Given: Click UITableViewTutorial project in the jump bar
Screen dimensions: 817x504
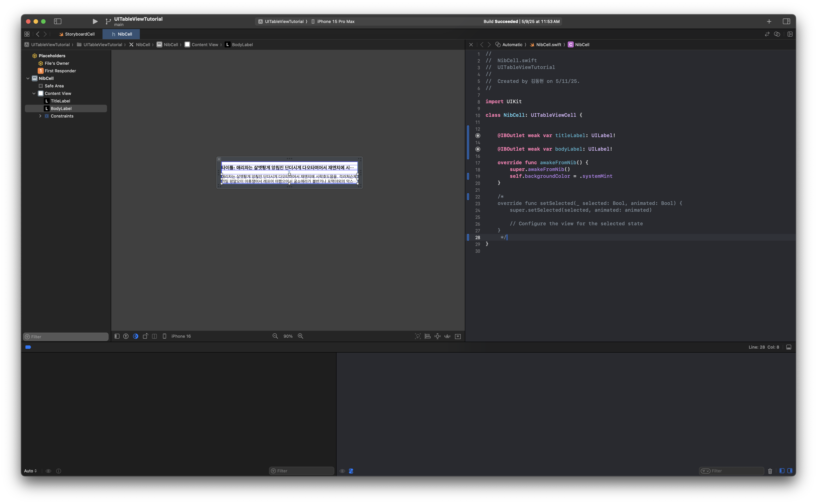Looking at the screenshot, I should tap(47, 45).
